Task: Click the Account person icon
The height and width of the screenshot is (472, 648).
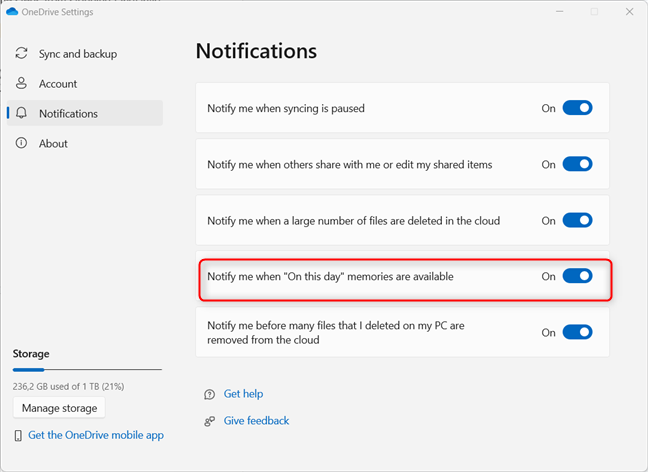Action: tap(22, 83)
